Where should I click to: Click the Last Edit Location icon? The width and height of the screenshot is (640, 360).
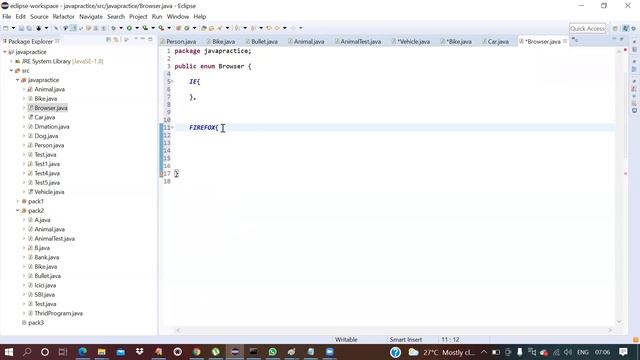269,28
